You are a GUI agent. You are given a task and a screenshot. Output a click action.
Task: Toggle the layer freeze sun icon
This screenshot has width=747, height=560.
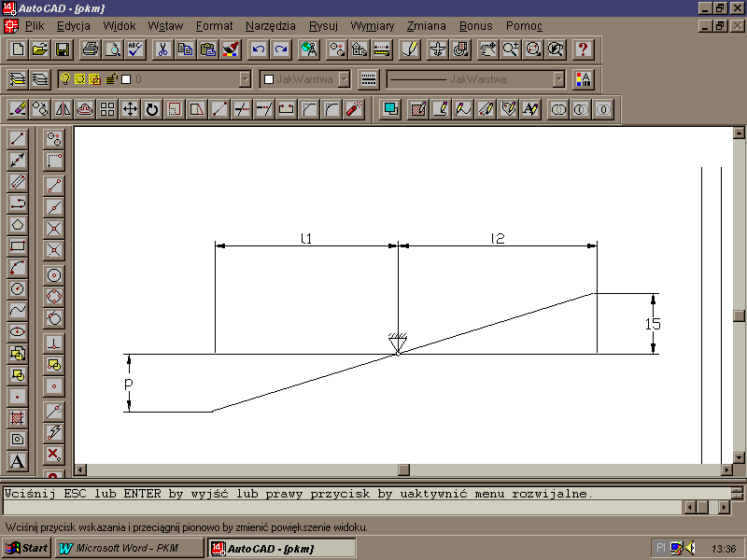pos(79,79)
